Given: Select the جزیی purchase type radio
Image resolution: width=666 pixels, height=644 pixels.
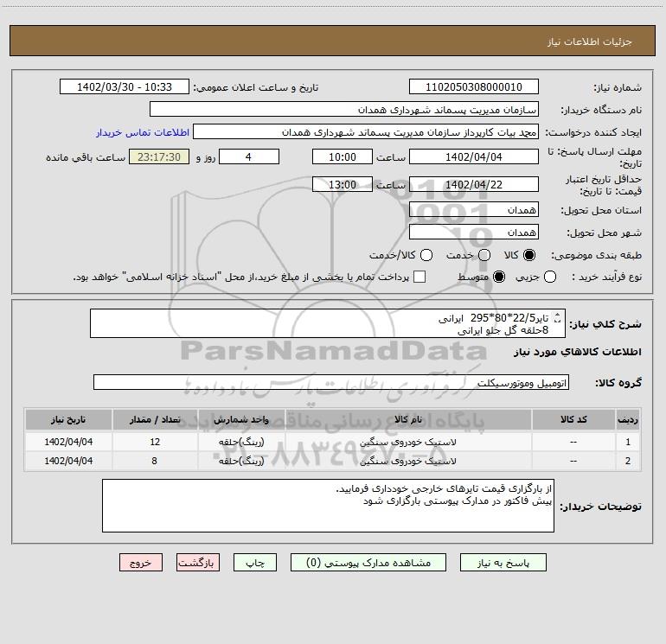Looking at the screenshot, I should click(x=549, y=277).
